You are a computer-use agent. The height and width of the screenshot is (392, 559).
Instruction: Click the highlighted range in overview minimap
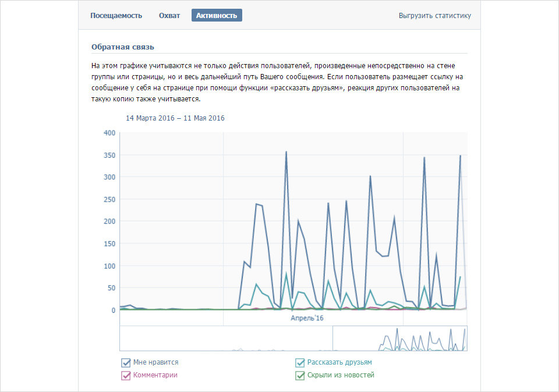point(400,338)
